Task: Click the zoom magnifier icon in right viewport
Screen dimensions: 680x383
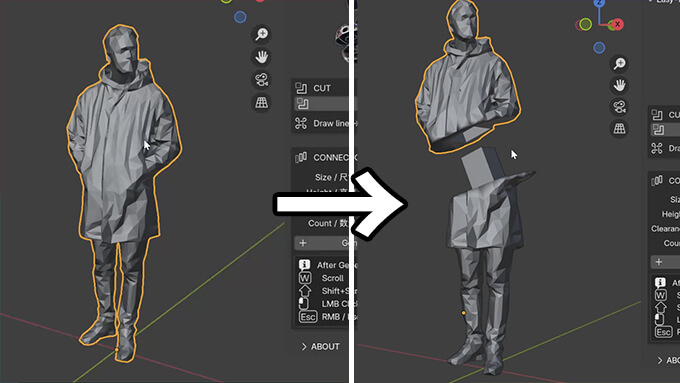Action: (619, 64)
